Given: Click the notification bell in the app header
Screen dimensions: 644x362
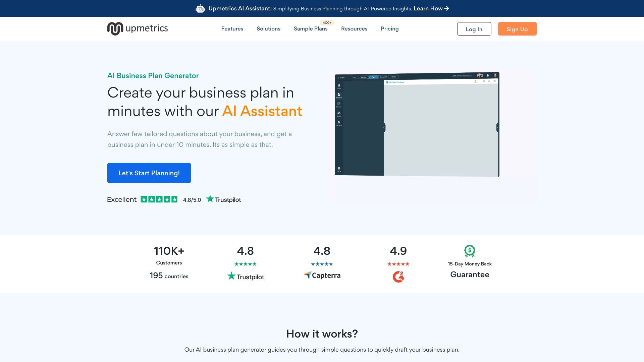Looking at the screenshot, I should (x=488, y=75).
